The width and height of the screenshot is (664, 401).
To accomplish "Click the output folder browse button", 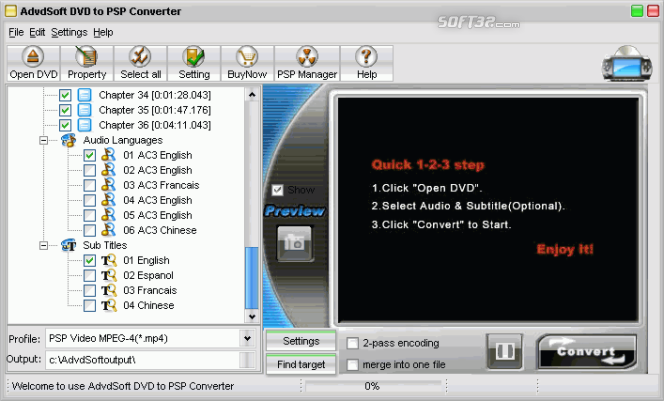I will coord(247,360).
